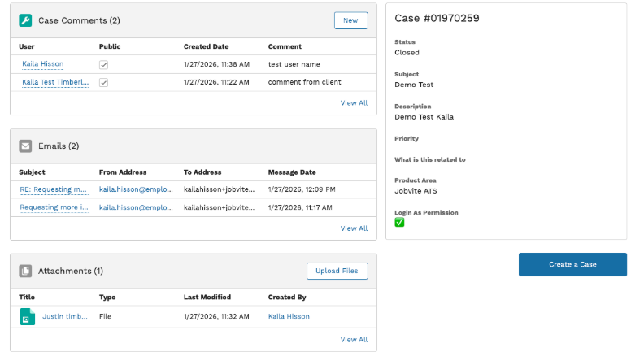
Task: Open Kaila Hisson link in Created By column
Action: [x=289, y=316]
